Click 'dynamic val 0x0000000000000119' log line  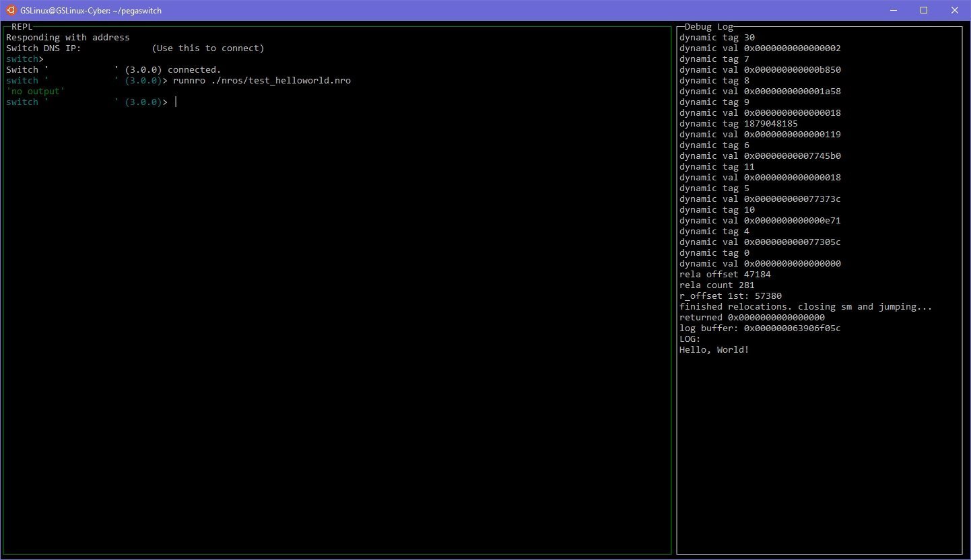point(760,135)
